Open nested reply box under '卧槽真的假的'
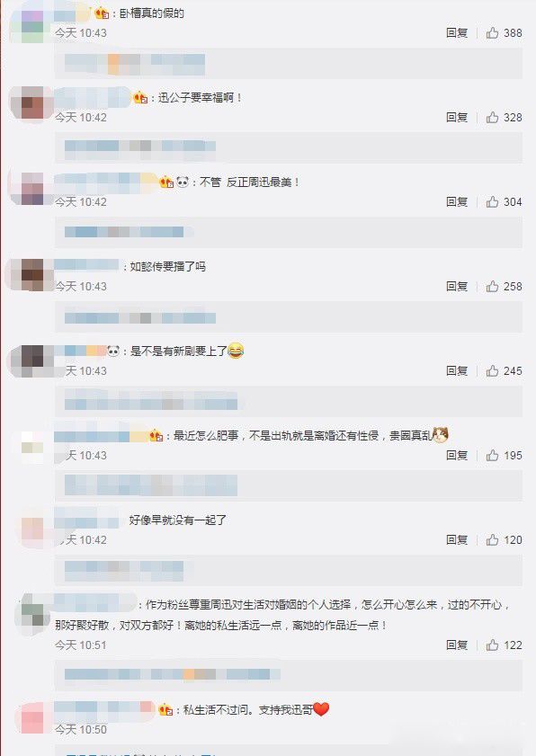Screen dimensions: 536x756 tap(289, 63)
